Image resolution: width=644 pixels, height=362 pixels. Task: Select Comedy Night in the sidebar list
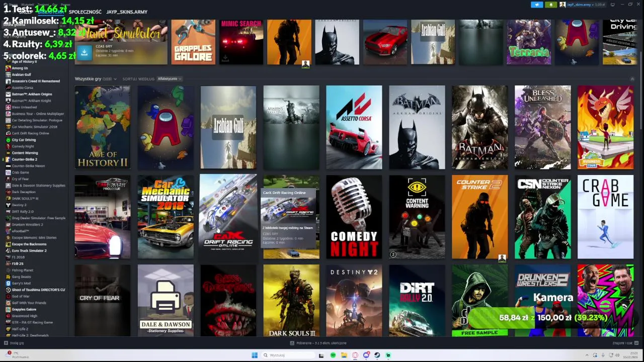tap(23, 146)
